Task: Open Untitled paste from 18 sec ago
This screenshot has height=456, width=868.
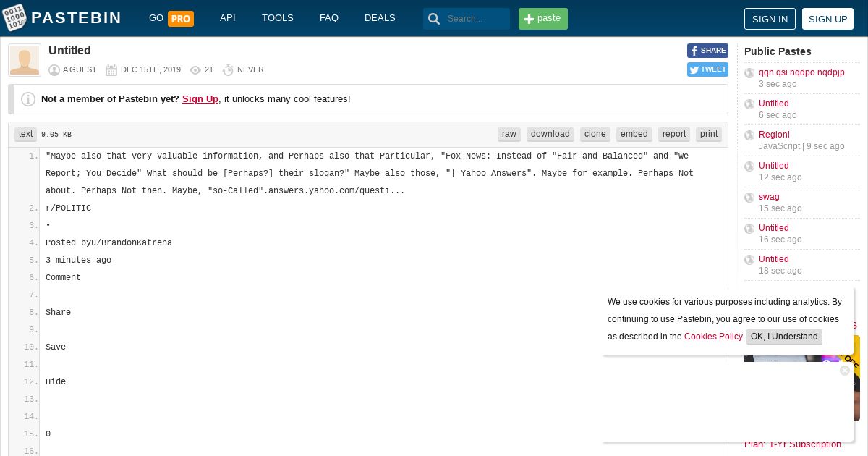Action: (x=774, y=259)
